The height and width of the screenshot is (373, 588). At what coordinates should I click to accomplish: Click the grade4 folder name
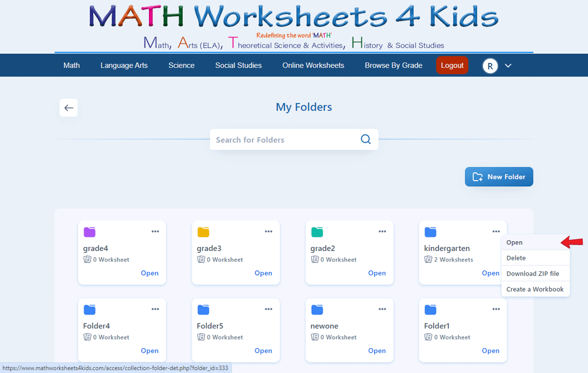pos(95,249)
